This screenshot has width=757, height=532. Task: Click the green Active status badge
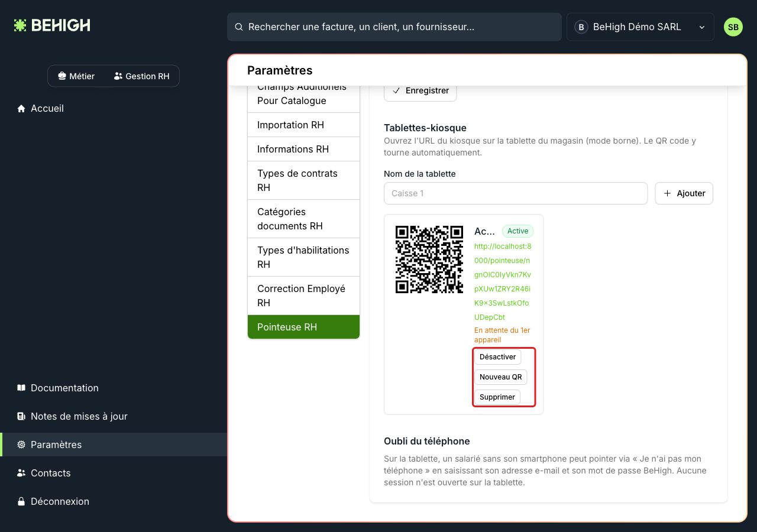[518, 231]
